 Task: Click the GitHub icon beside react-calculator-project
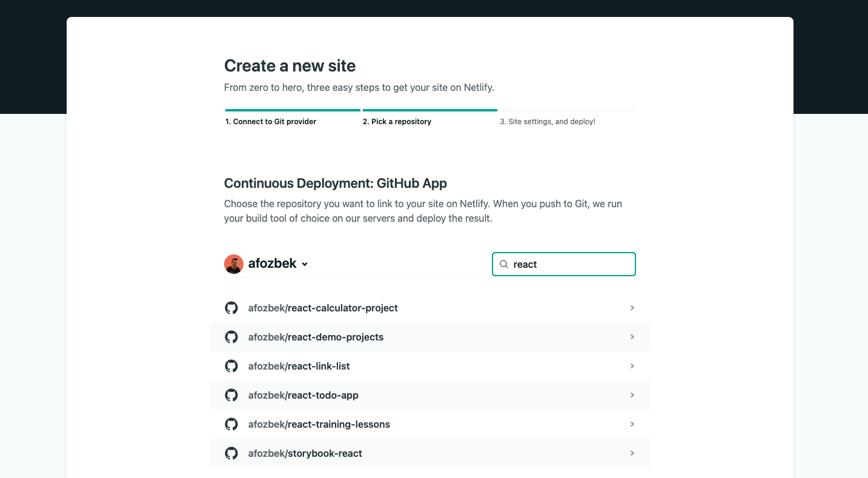[231, 308]
